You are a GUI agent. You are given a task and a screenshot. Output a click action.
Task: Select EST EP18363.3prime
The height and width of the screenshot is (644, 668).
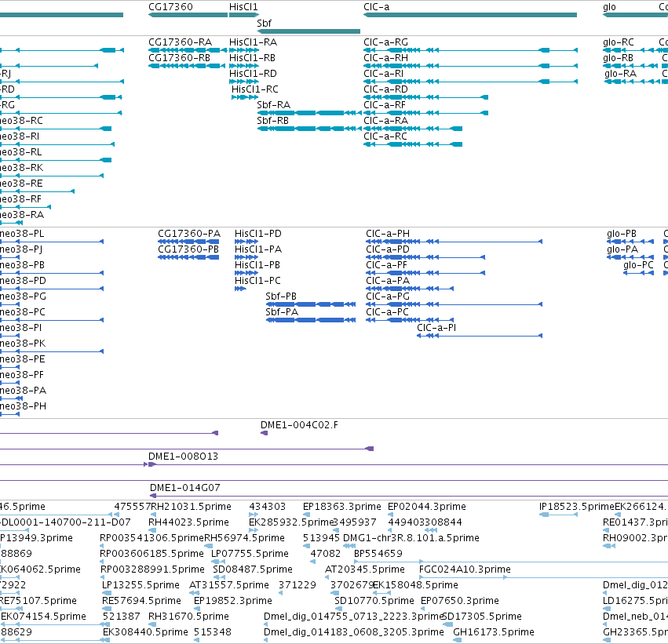click(306, 515)
